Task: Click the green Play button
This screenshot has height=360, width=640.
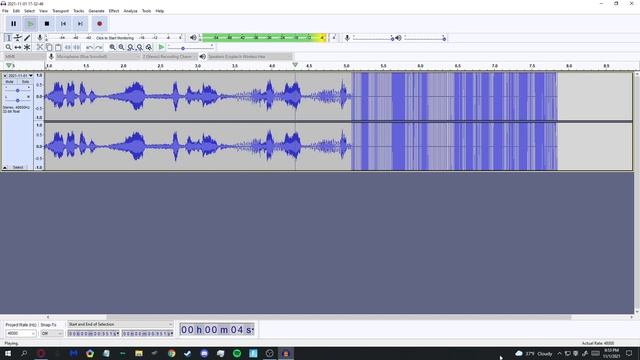Action: click(x=30, y=24)
